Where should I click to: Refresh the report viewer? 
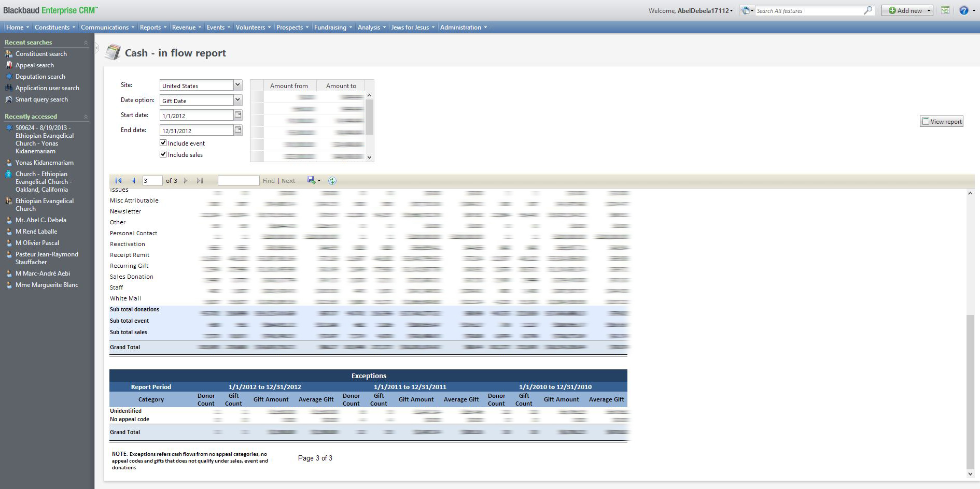tap(332, 181)
